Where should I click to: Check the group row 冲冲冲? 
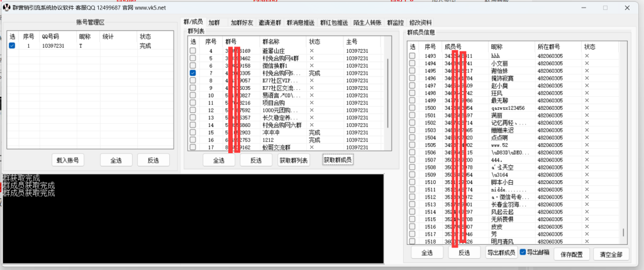(192, 132)
